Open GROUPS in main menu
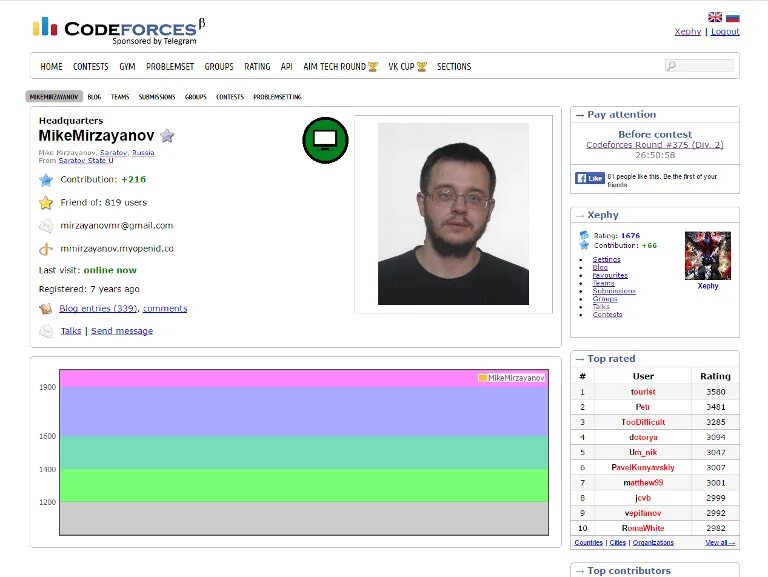 pyautogui.click(x=219, y=67)
